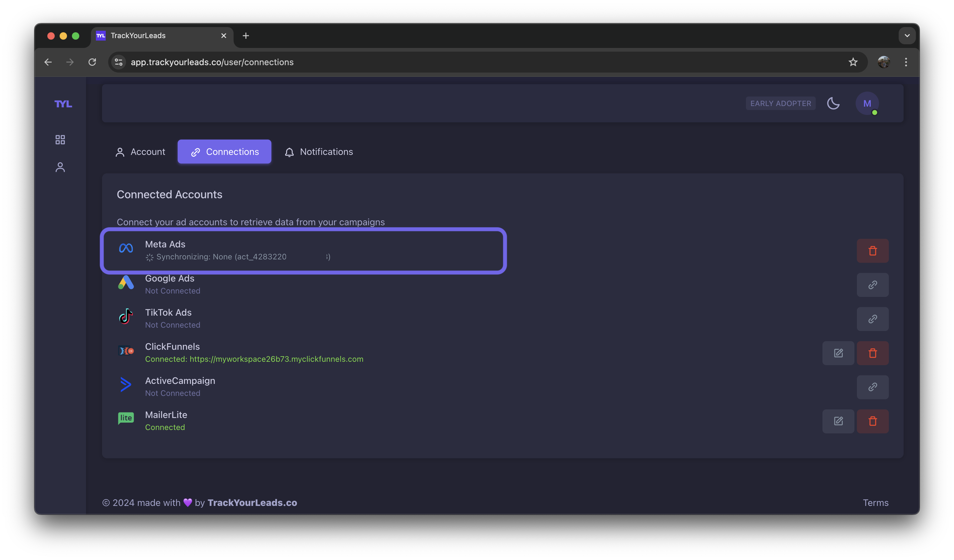Click the TikTok Ads logo

tap(126, 316)
